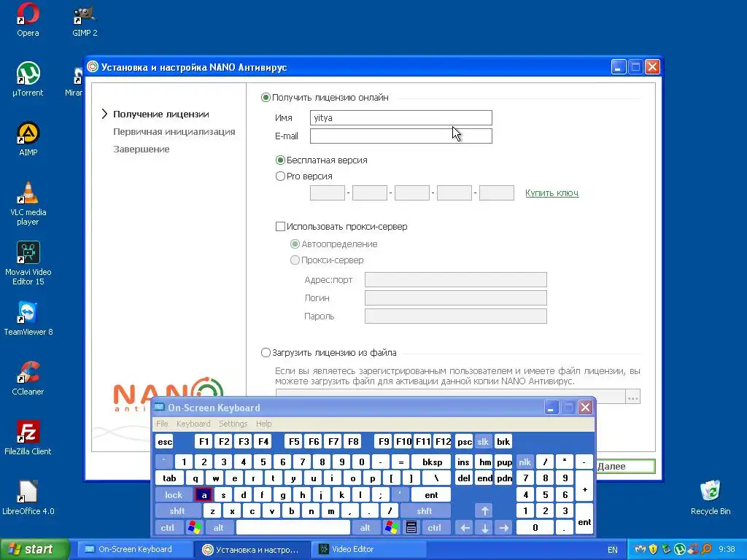Click the numpad 0 key on keyboard
Image resolution: width=747 pixels, height=560 pixels.
click(535, 528)
